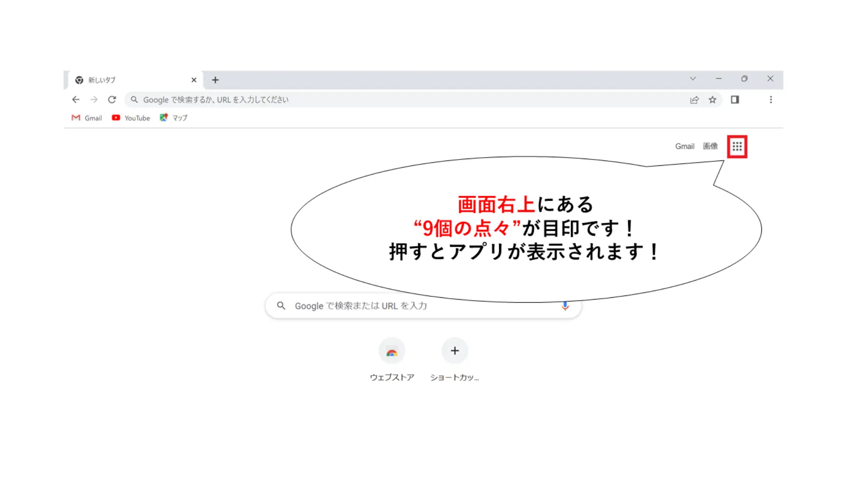Open the マップ bookmark
Viewport: 868px width, 488px height.
coord(173,118)
